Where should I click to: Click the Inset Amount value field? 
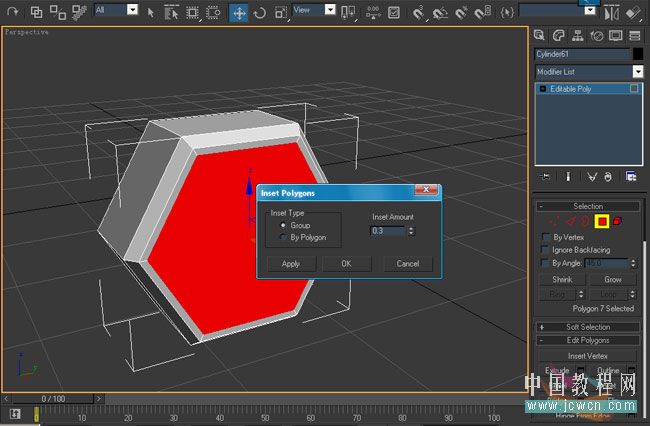pyautogui.click(x=388, y=231)
